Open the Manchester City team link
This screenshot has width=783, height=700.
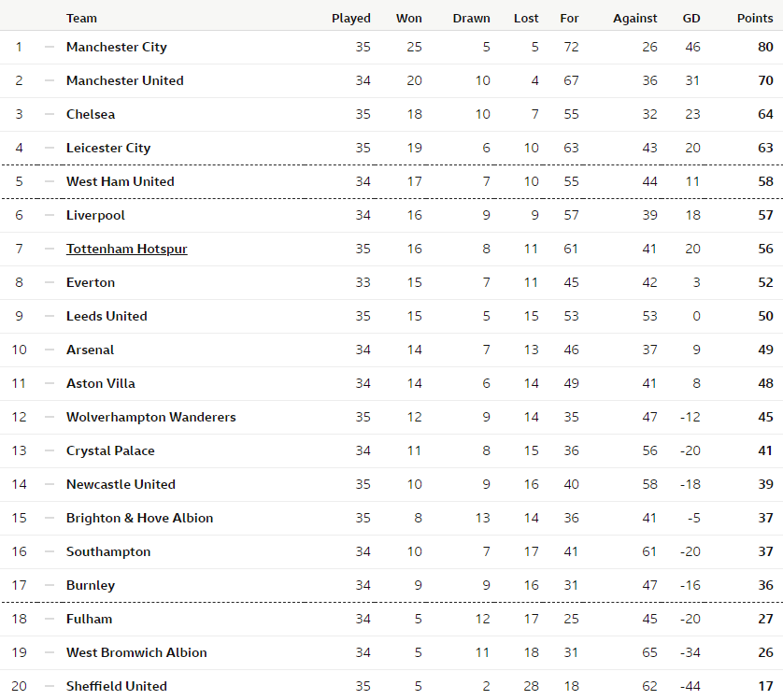[x=117, y=47]
